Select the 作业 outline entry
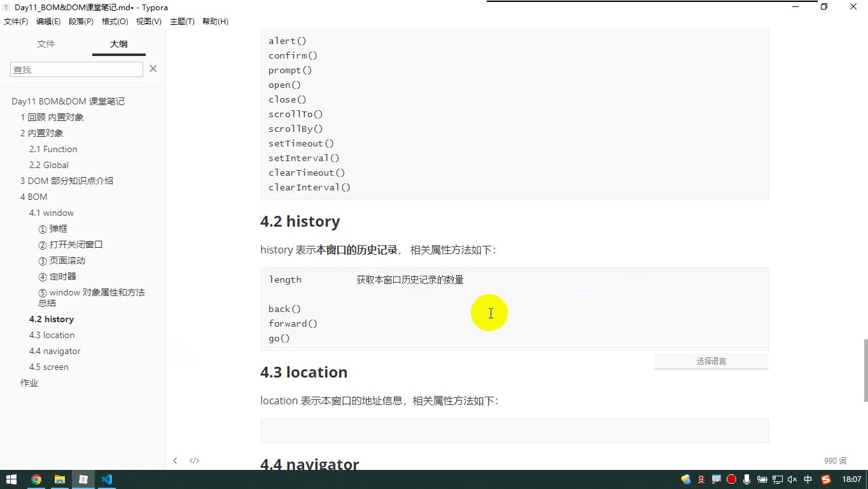Image resolution: width=868 pixels, height=489 pixels. [x=29, y=383]
